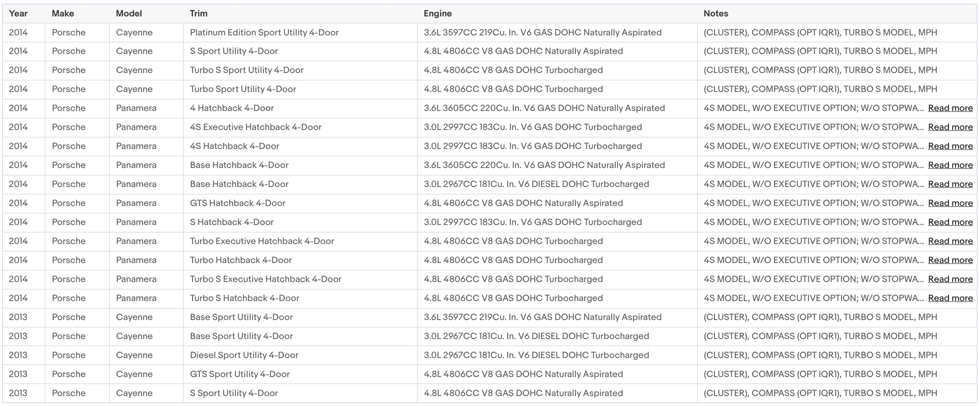Open Read more for 4S Executive Hatchback

[x=950, y=127]
